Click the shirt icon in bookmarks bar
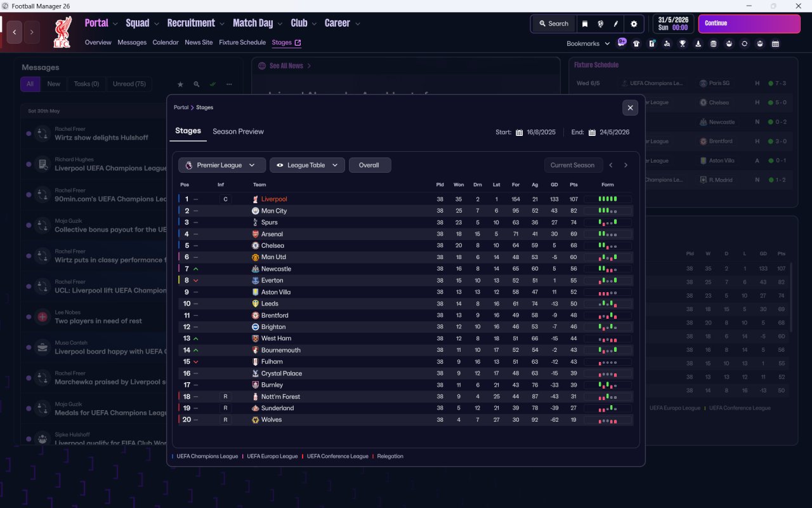This screenshot has width=812, height=508. point(636,44)
